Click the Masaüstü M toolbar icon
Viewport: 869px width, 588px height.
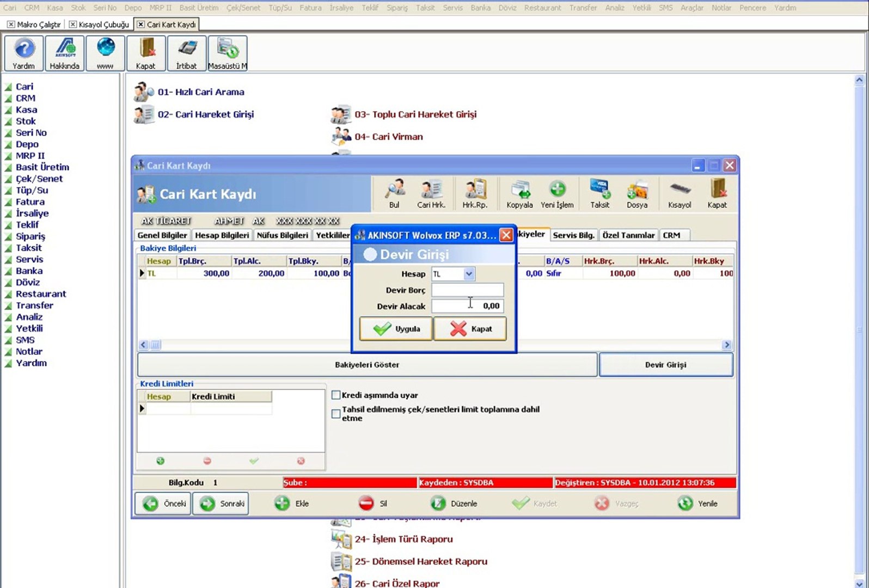coord(228,53)
